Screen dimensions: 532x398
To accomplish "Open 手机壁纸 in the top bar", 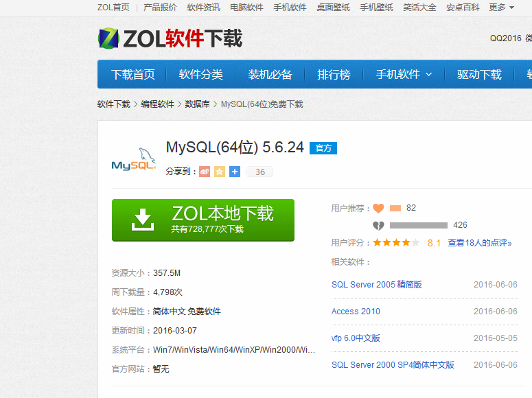I will (x=377, y=8).
